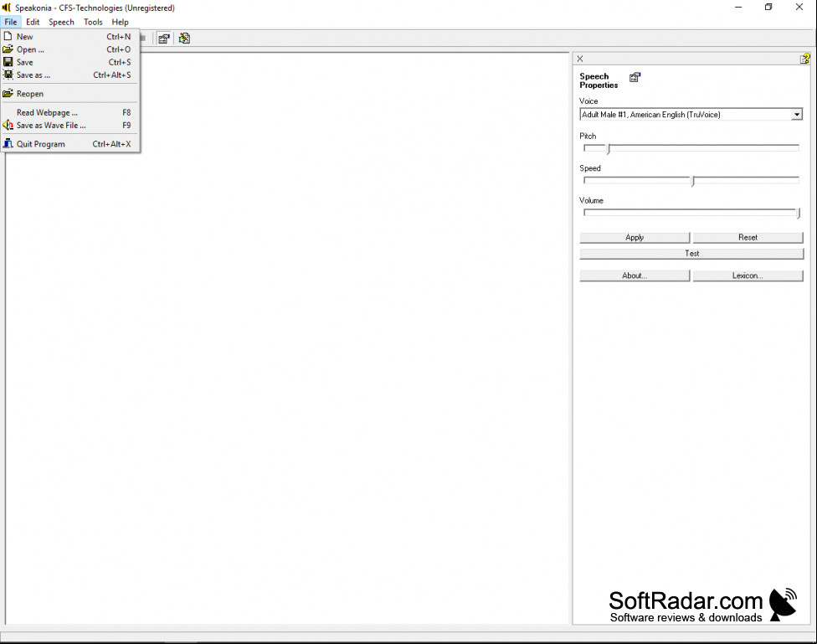This screenshot has height=644, width=817.
Task: Minimize the Speakonia window
Action: pyautogui.click(x=738, y=8)
